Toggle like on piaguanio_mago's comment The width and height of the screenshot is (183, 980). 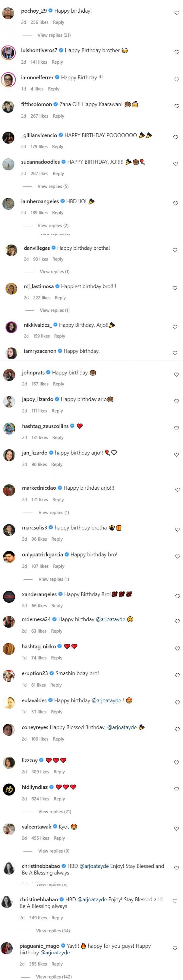coord(175,948)
